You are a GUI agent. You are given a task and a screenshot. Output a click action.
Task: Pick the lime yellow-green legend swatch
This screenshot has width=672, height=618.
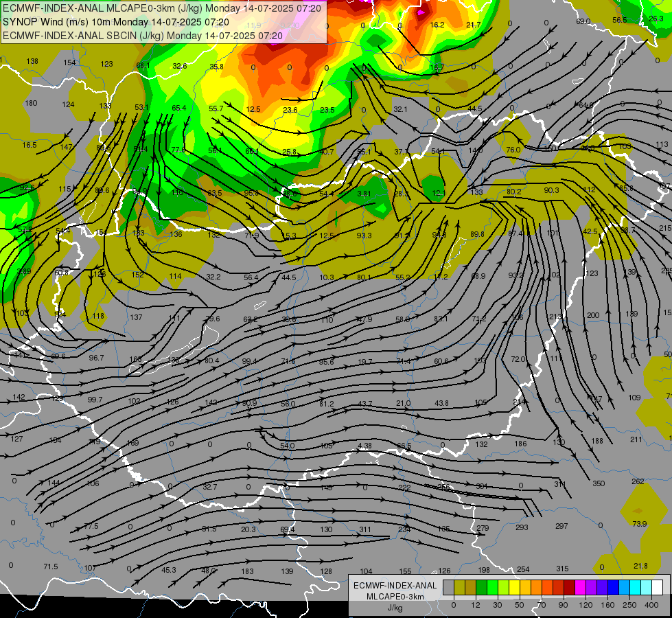pyautogui.click(x=504, y=588)
